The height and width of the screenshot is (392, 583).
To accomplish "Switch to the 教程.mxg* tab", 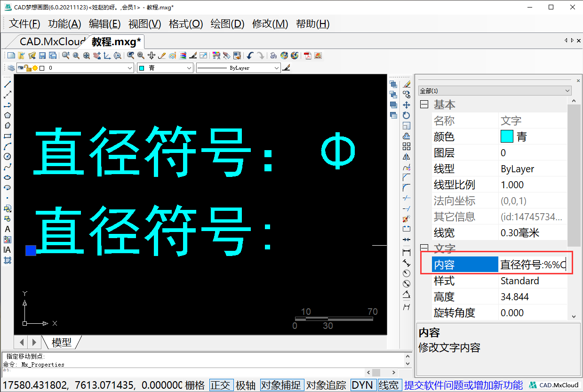I will click(x=116, y=41).
